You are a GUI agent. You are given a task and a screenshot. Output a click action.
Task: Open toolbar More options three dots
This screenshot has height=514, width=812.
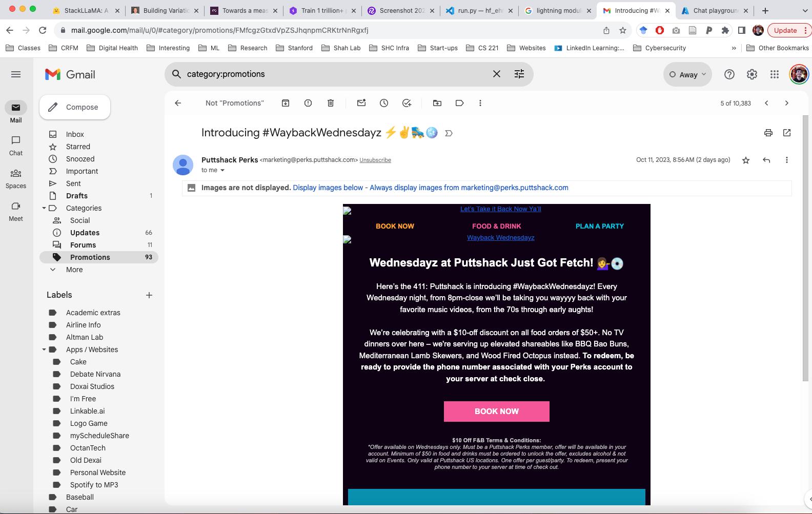tap(480, 103)
